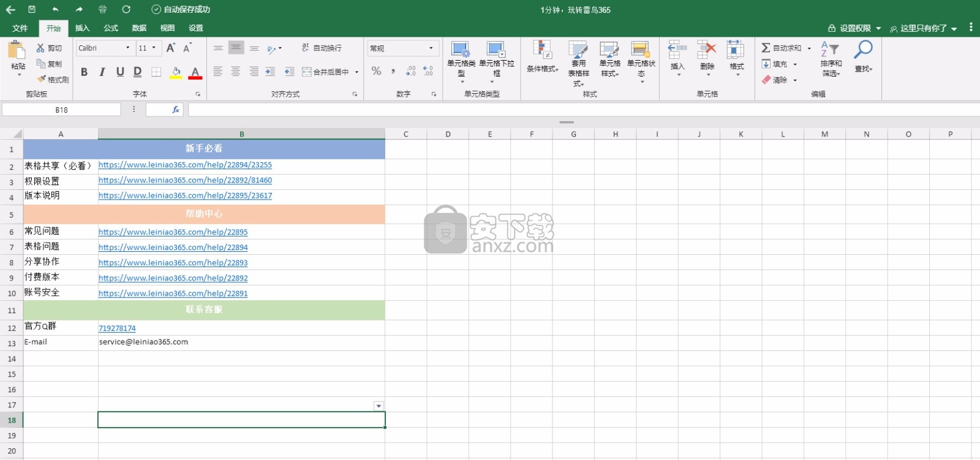The image size is (980, 460).
Task: Open the Calibri font name dropdown
Action: (127, 48)
